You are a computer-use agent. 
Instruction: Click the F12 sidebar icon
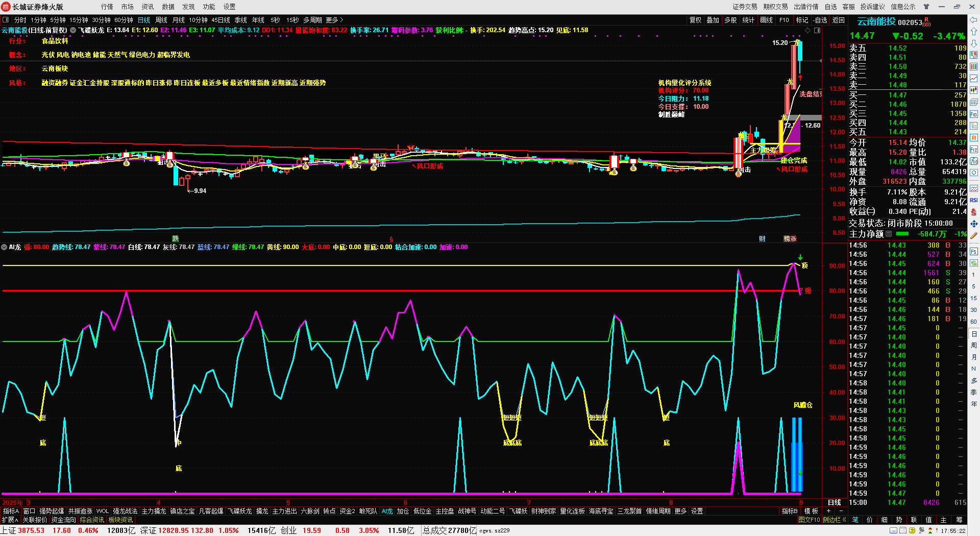tap(974, 150)
